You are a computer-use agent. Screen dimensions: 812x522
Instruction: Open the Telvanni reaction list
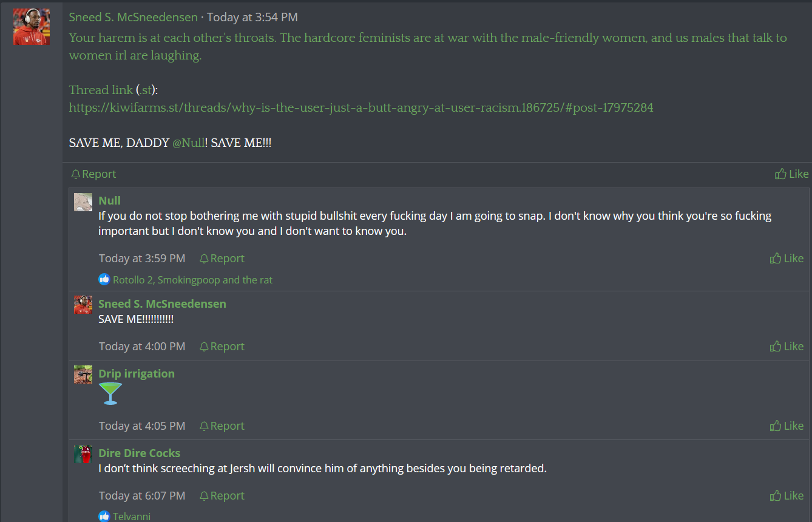click(132, 517)
